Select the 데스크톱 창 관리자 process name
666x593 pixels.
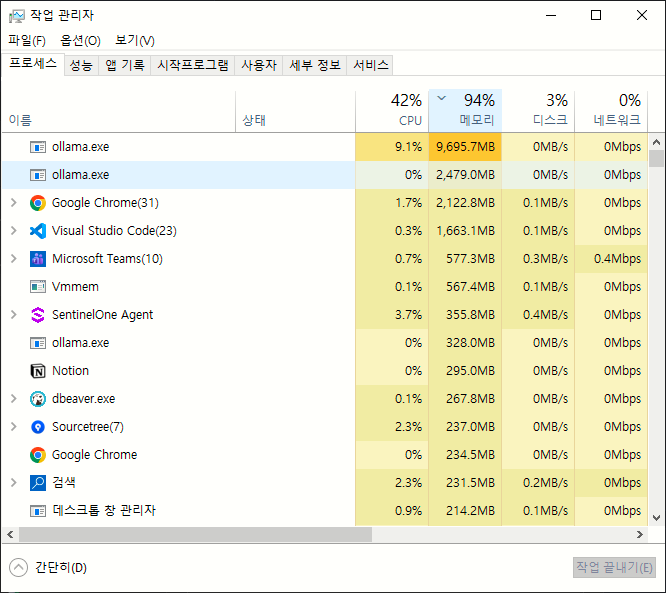tap(104, 510)
